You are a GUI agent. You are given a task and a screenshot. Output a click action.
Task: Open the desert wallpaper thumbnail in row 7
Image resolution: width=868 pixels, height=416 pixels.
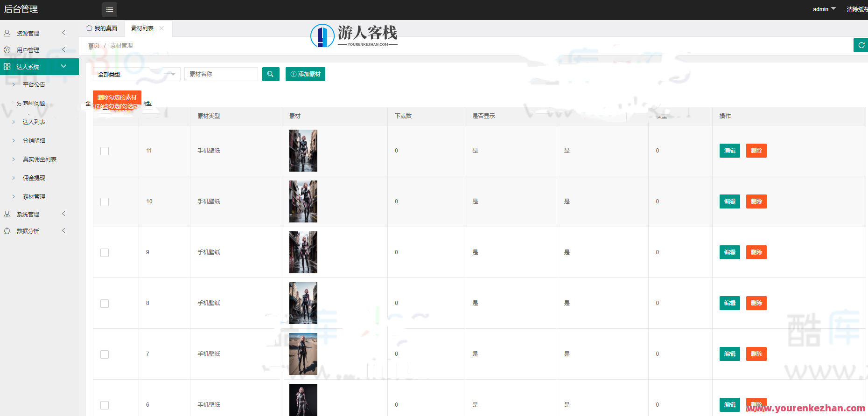(x=303, y=354)
